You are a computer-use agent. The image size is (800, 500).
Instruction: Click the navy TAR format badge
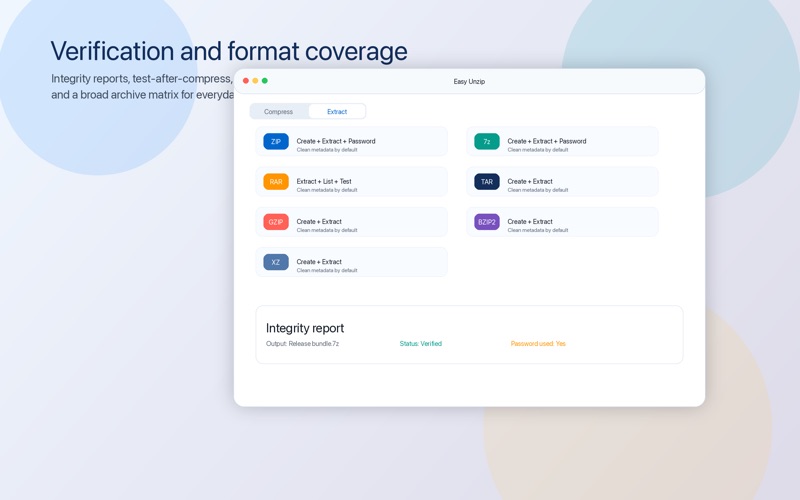coord(487,182)
